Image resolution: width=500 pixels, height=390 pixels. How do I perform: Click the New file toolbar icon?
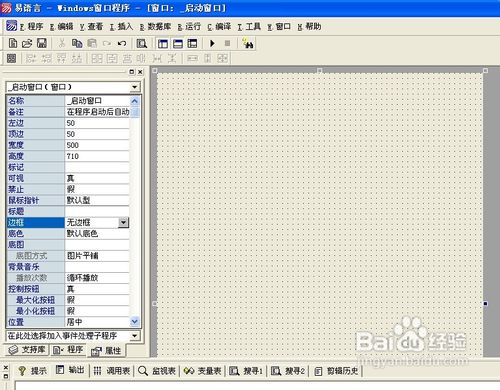(x=13, y=43)
